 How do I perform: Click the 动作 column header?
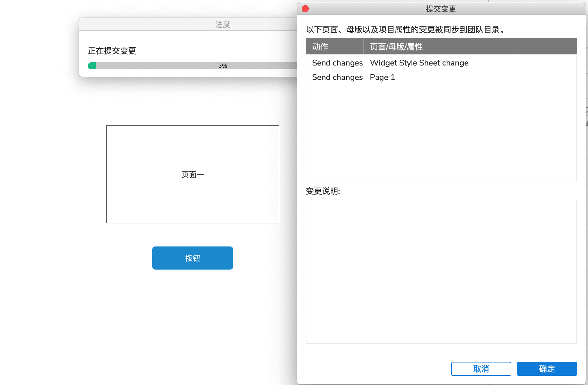(x=335, y=46)
